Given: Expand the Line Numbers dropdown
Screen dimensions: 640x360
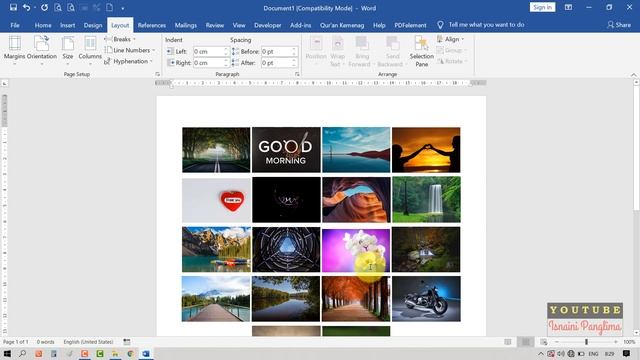Looking at the screenshot, I should coord(130,50).
